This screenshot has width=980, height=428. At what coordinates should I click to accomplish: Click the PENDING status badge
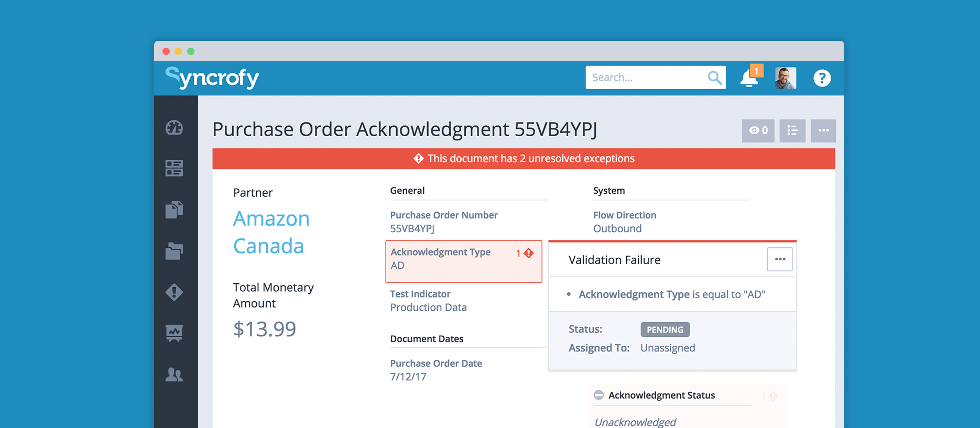(x=665, y=330)
